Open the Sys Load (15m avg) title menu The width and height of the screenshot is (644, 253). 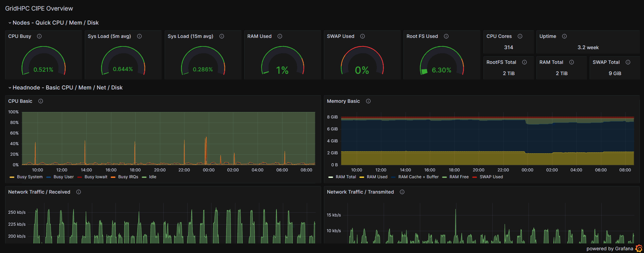coord(190,36)
